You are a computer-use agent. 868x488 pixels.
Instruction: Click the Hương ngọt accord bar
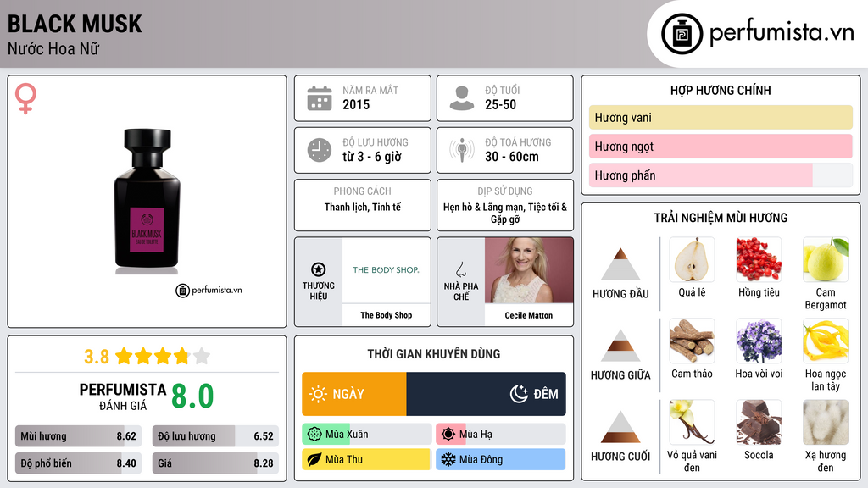721,146
